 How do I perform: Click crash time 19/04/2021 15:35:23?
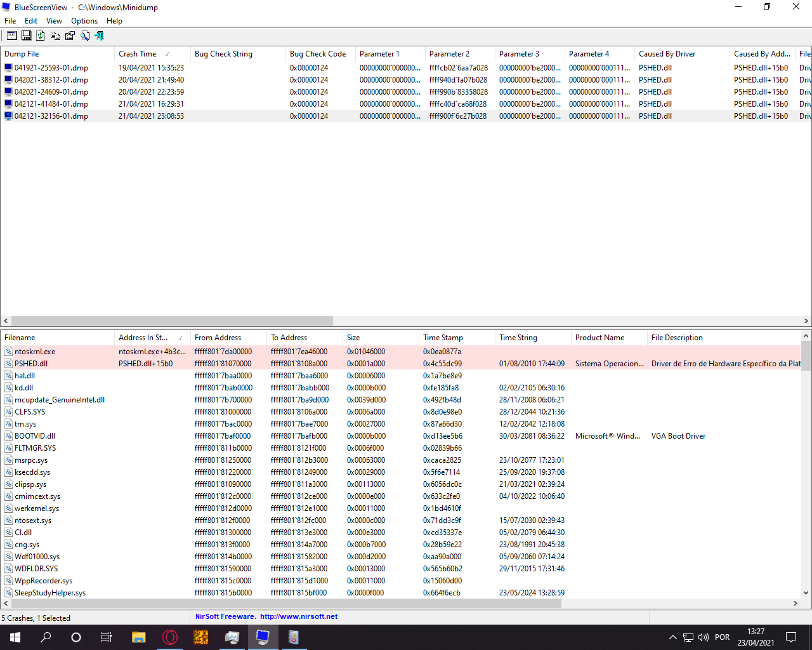pyautogui.click(x=151, y=67)
